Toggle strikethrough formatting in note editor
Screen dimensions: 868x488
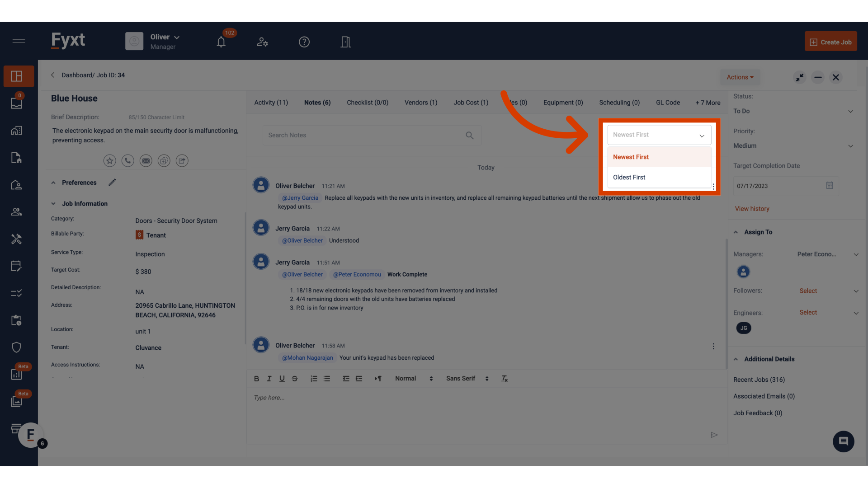coord(294,379)
